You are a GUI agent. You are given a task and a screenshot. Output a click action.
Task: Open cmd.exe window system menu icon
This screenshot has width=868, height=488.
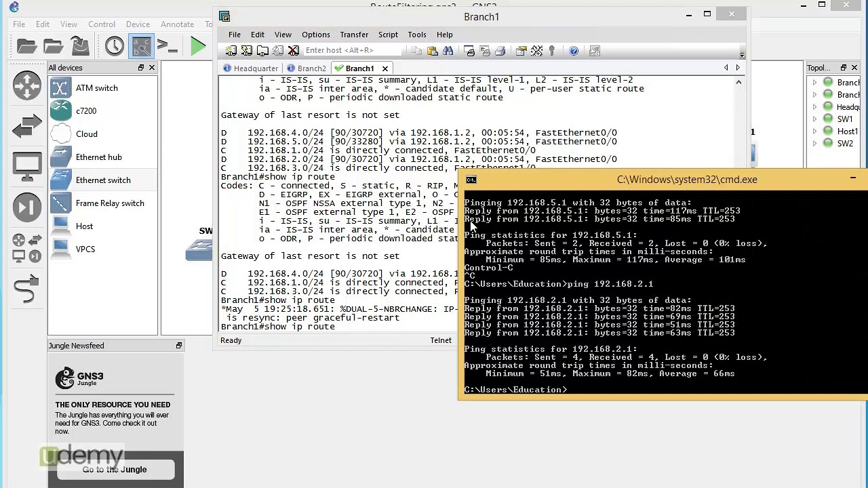coord(471,180)
